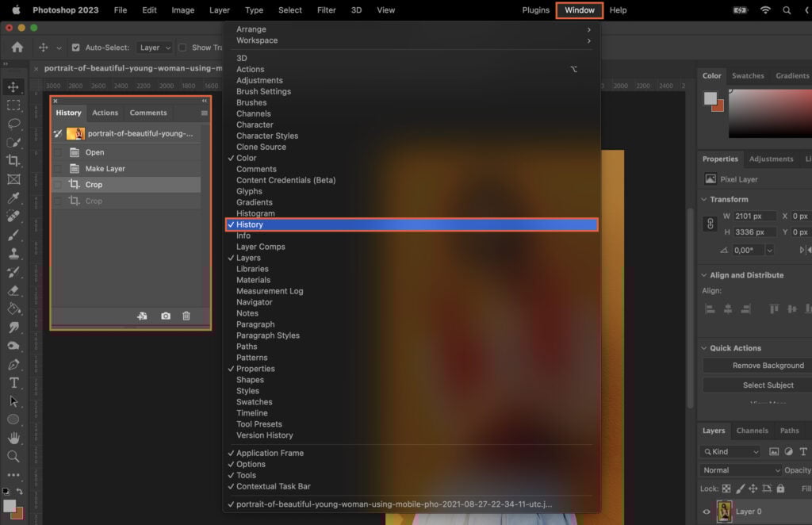
Task: Select the Clone Stamp tool
Action: pos(13,254)
